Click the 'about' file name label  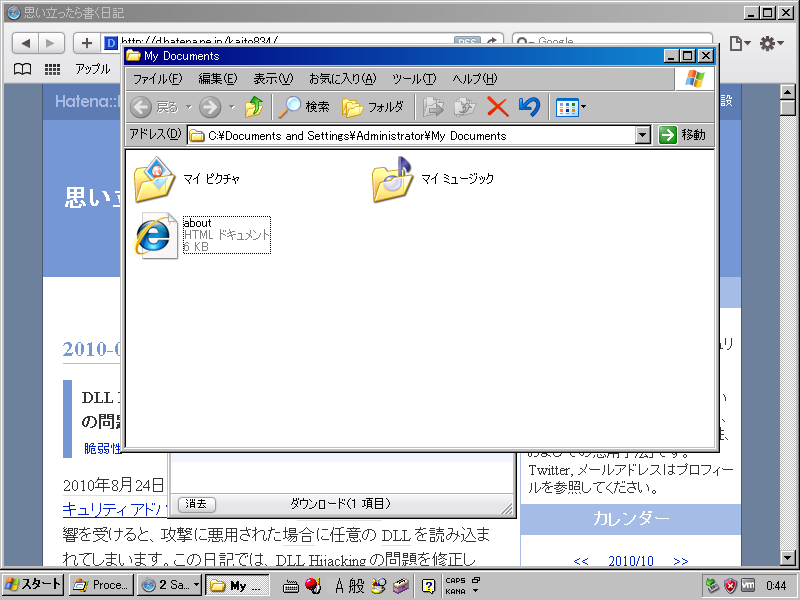pyautogui.click(x=197, y=223)
